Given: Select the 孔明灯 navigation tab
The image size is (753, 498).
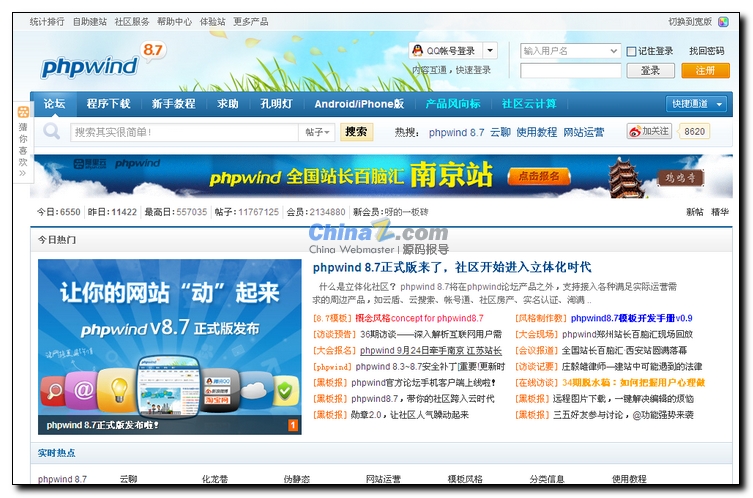Looking at the screenshot, I should 276,104.
